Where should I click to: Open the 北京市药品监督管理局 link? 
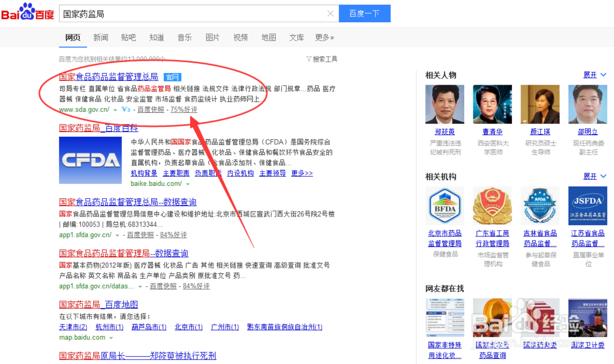click(445, 238)
